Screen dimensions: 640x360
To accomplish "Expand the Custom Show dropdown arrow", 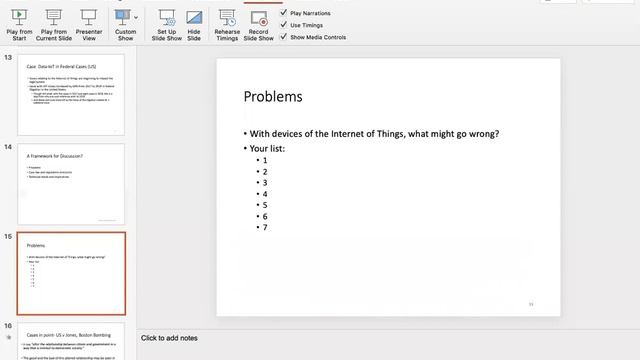I will (136, 18).
